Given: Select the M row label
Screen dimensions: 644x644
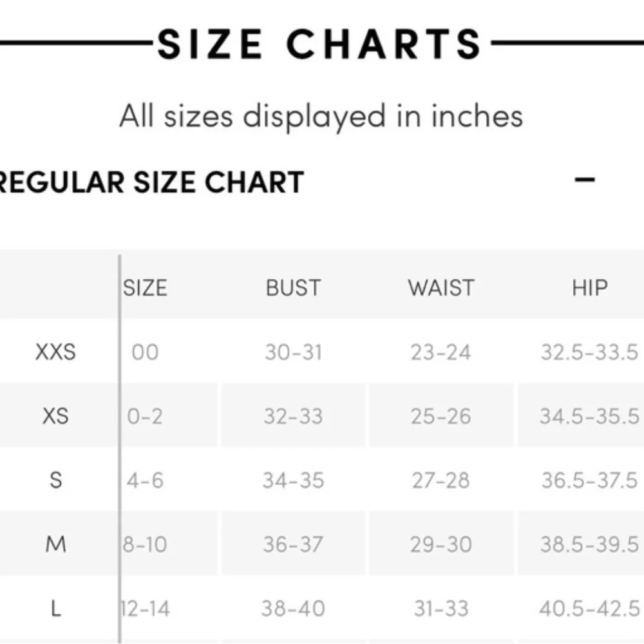Looking at the screenshot, I should (x=56, y=545).
